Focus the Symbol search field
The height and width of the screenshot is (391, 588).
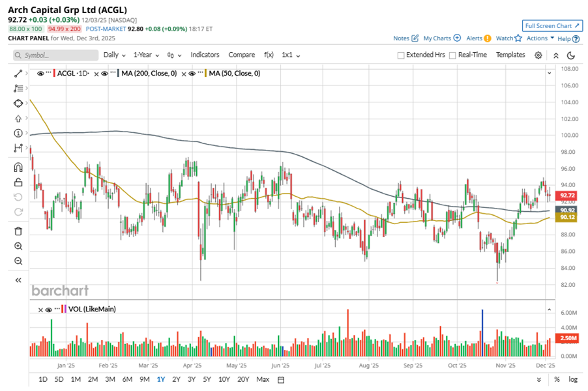(x=56, y=55)
